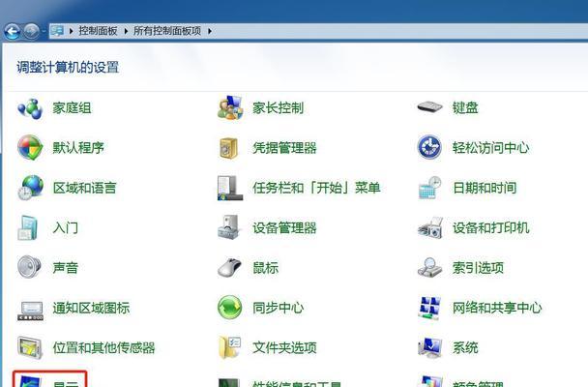Click the 声音 label

65,268
